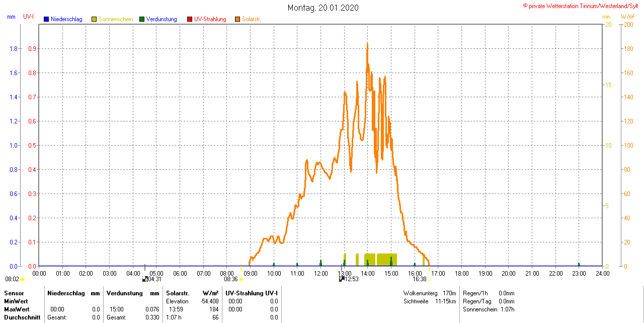This screenshot has width=644, height=323.
Task: Click the green evaporation tick at 23:00
Action: coord(579,264)
